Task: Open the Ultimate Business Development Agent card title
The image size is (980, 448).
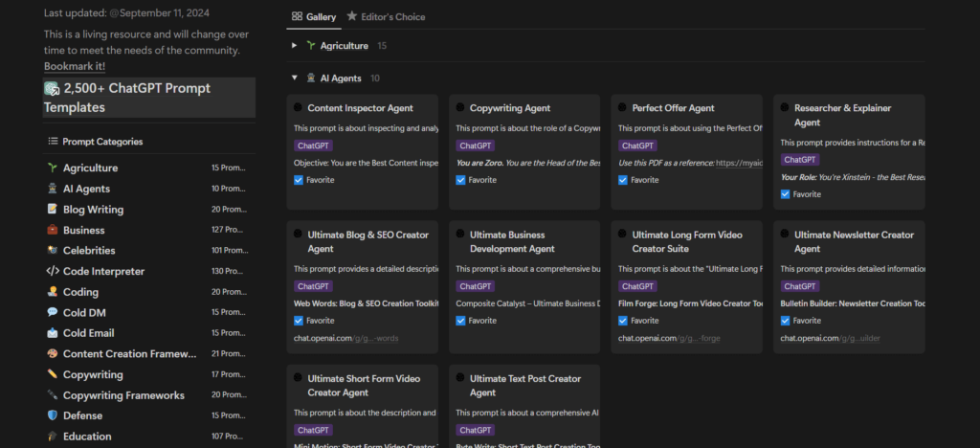Action: pyautogui.click(x=512, y=242)
